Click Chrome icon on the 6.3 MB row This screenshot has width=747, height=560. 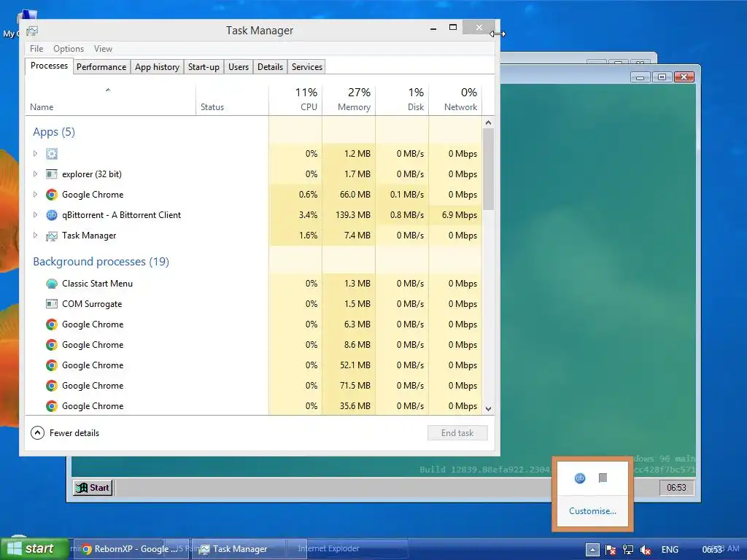(52, 324)
